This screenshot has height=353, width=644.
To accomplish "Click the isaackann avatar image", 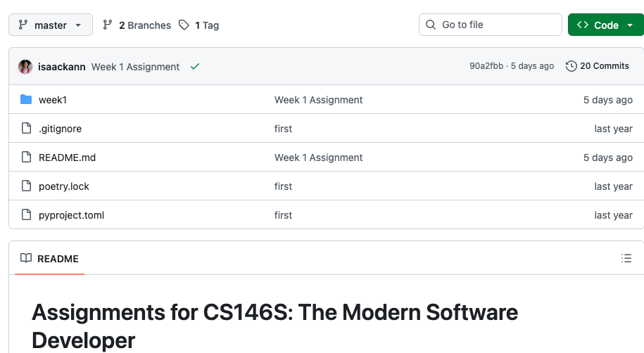I will 25,67.
